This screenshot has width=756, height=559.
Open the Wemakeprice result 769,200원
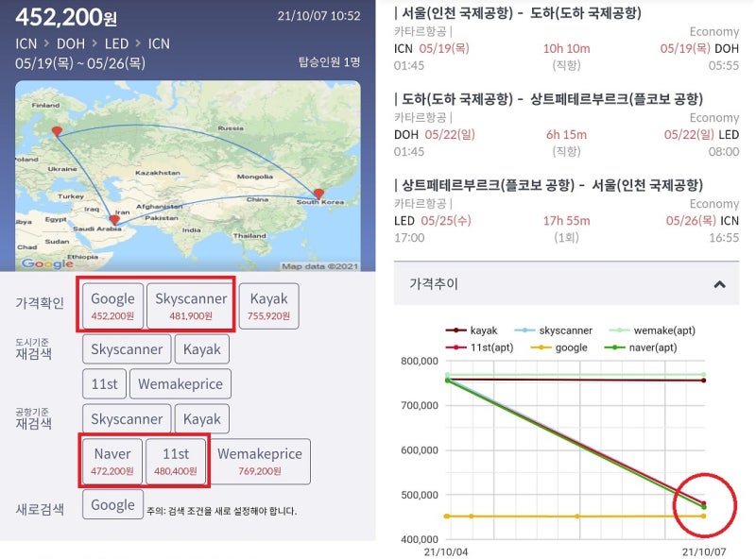[x=261, y=462]
